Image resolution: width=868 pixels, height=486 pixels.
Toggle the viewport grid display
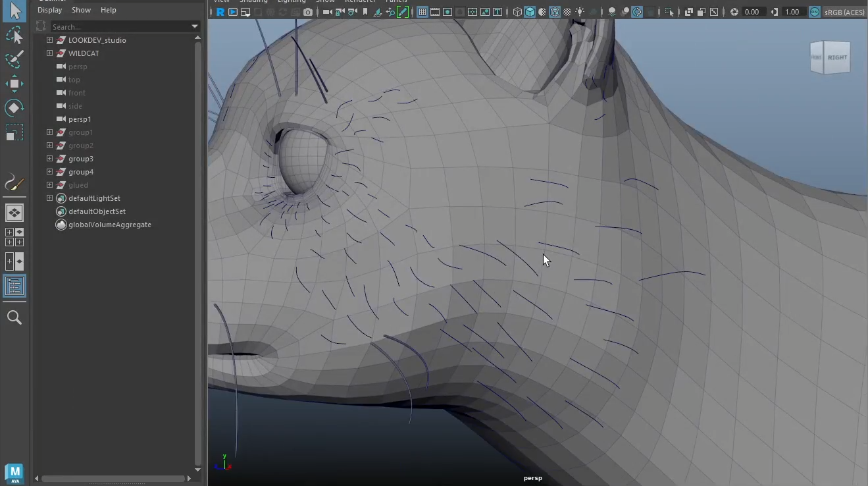[x=422, y=12]
